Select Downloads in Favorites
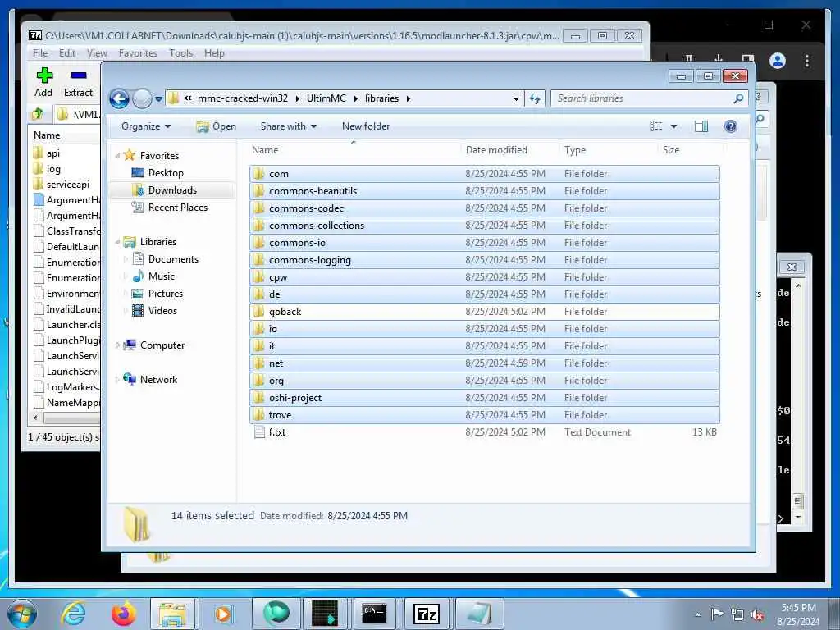The width and height of the screenshot is (840, 630). [172, 190]
